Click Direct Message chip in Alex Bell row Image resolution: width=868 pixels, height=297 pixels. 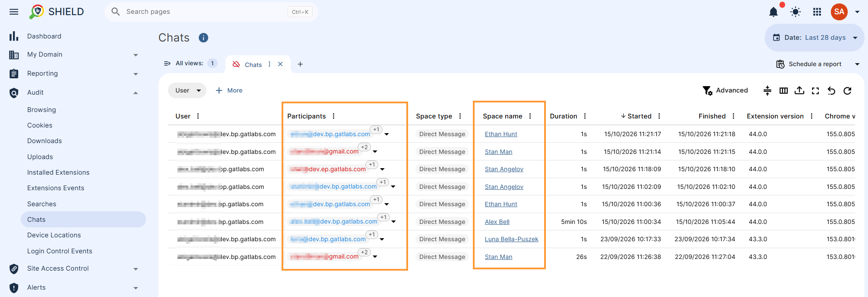[x=442, y=222]
